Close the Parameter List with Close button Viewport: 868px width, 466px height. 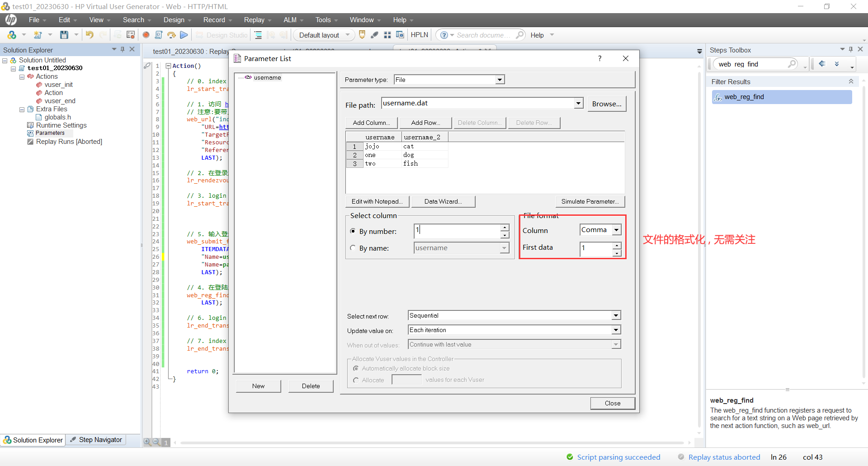613,403
